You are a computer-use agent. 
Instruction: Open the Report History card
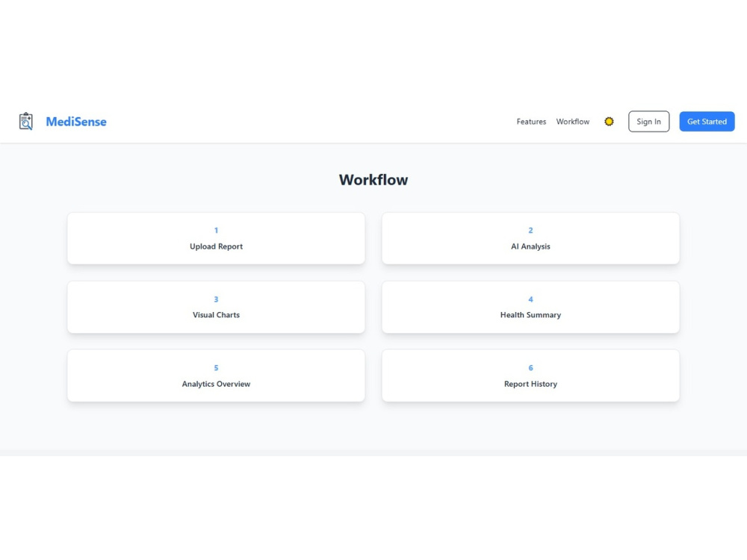(530, 376)
